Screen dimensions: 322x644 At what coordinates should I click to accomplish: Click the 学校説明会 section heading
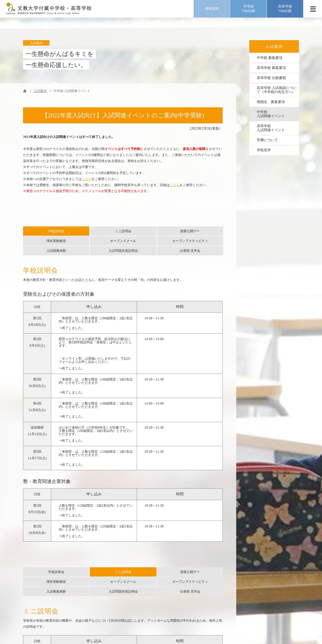40,270
